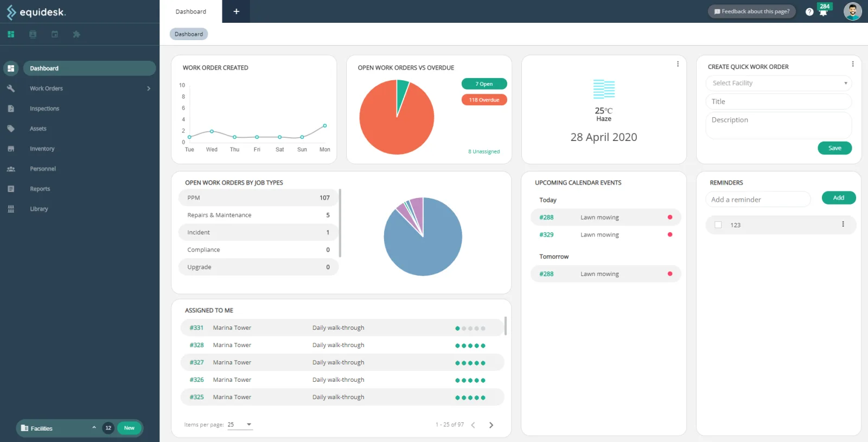868x442 pixels.
Task: Click the quick work order Description field
Action: pos(778,125)
